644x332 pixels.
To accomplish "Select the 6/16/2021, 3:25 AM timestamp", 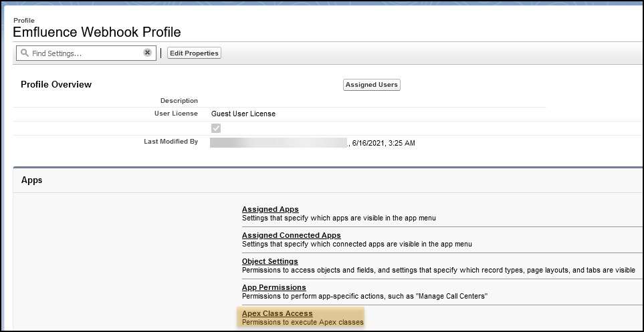I will tap(384, 143).
